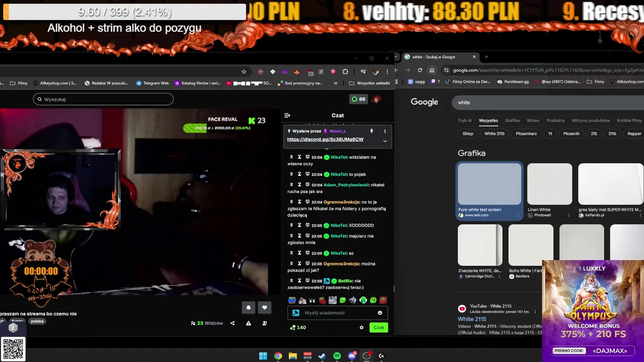
Task: Click BotRix username in chat
Action: tap(345, 281)
